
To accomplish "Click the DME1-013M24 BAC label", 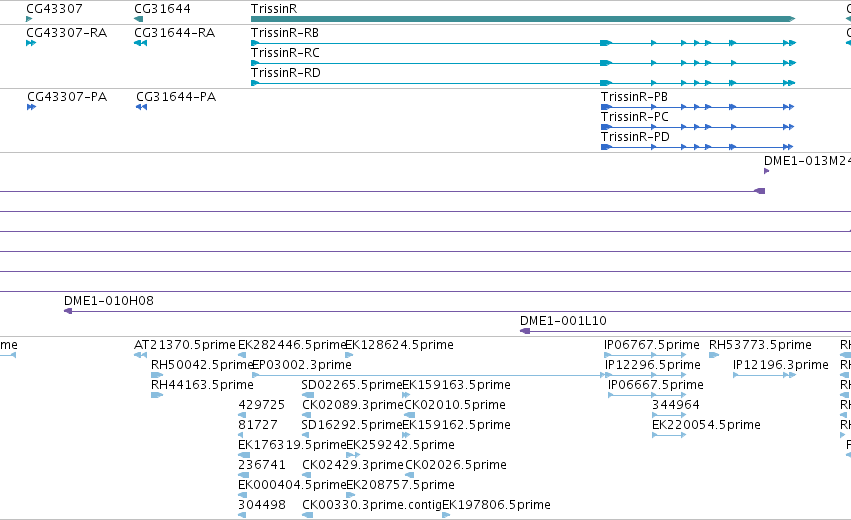I will click(x=807, y=161).
